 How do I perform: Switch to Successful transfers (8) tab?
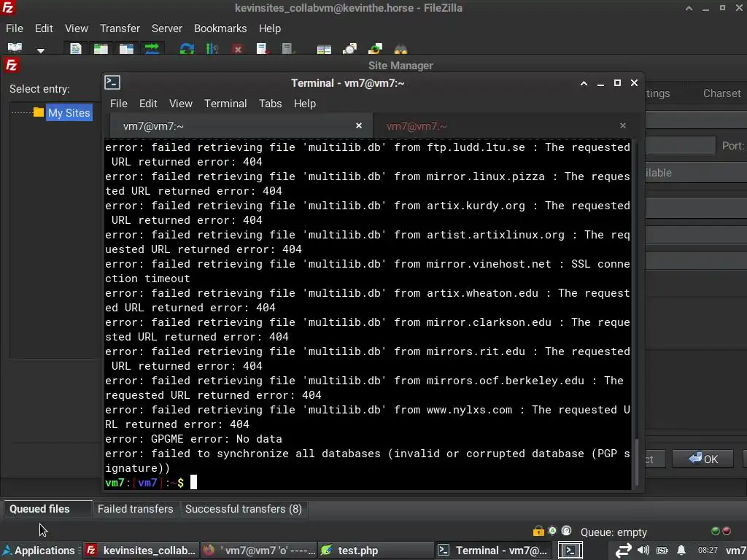tap(244, 508)
